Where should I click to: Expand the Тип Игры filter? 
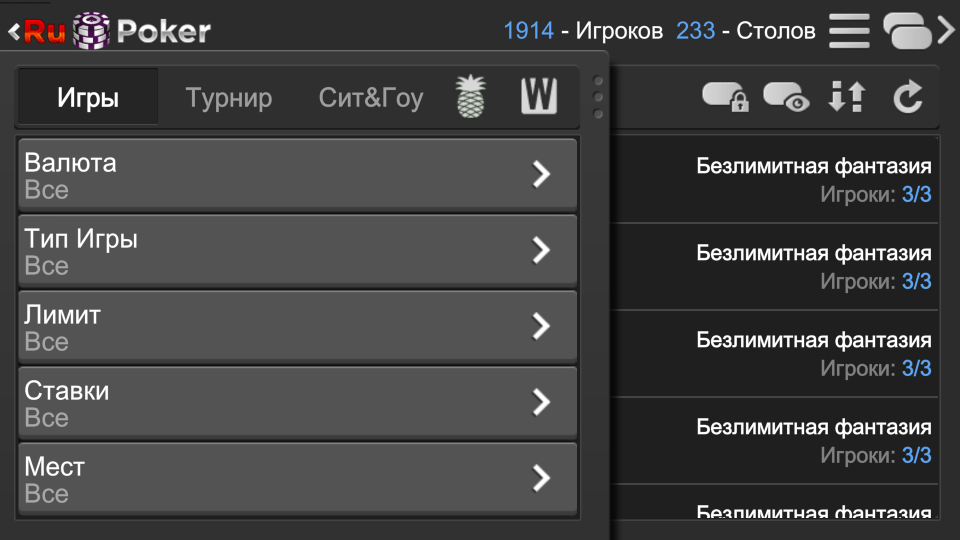(x=298, y=250)
